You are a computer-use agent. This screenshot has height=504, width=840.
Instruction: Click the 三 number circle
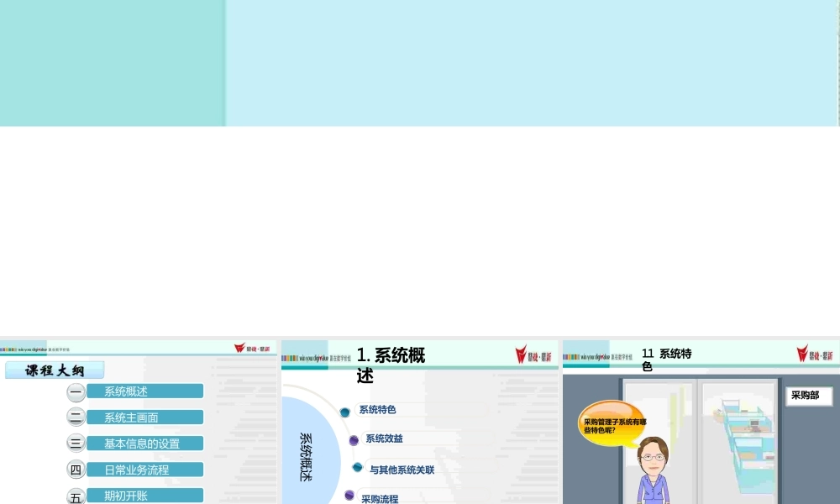pyautogui.click(x=76, y=443)
